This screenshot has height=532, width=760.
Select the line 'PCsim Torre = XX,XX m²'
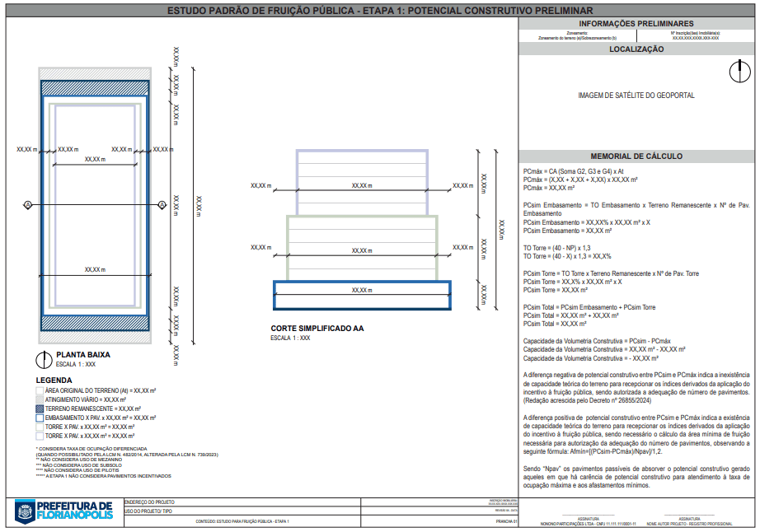[556, 290]
